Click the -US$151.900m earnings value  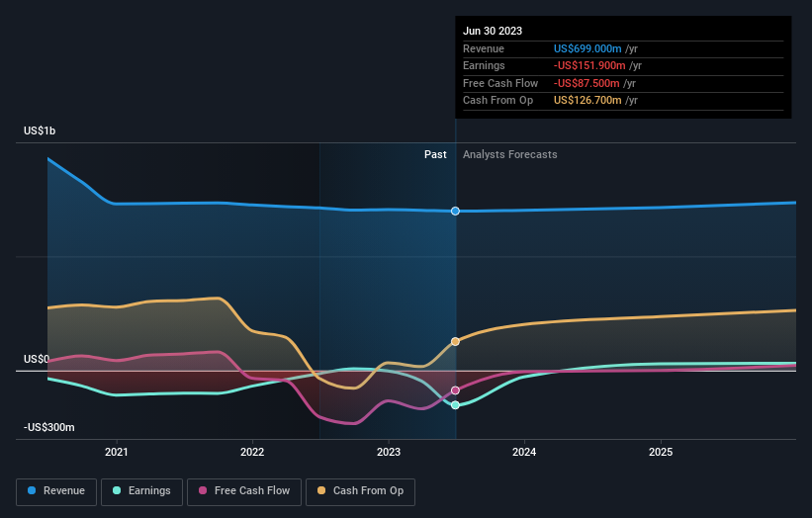(589, 65)
